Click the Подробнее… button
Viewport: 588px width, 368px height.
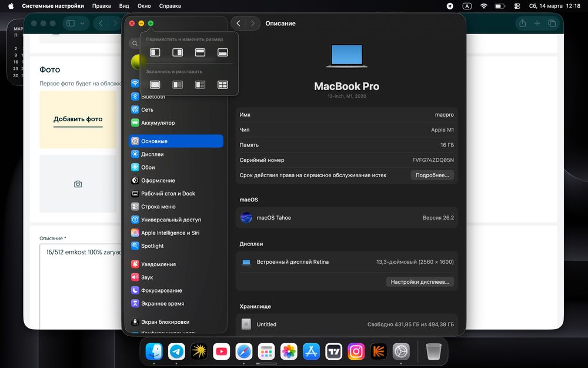pos(432,175)
